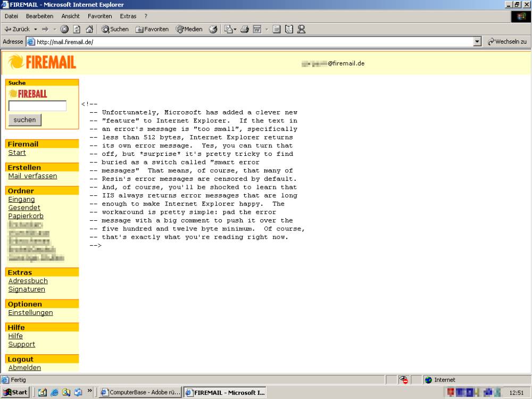Open the Favoriten toolbar button
Viewport: 532px width, 399px height.
pos(152,29)
